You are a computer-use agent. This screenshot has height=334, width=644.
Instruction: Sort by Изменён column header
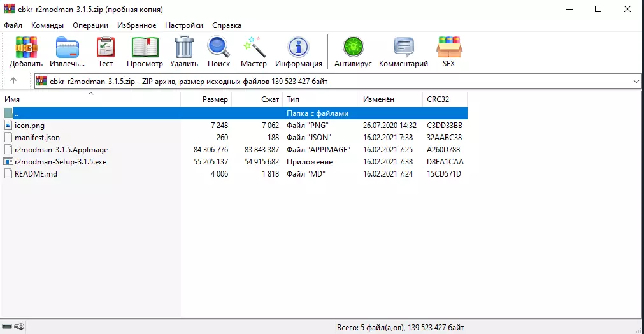390,99
